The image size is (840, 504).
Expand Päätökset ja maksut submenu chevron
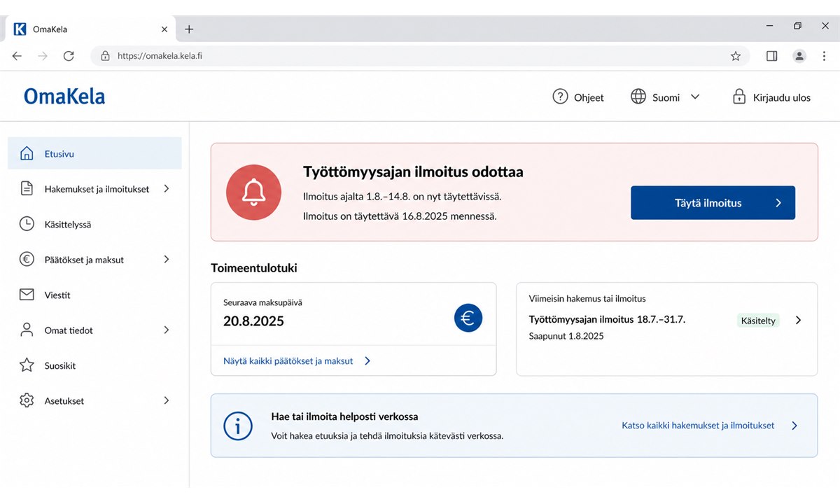[167, 259]
